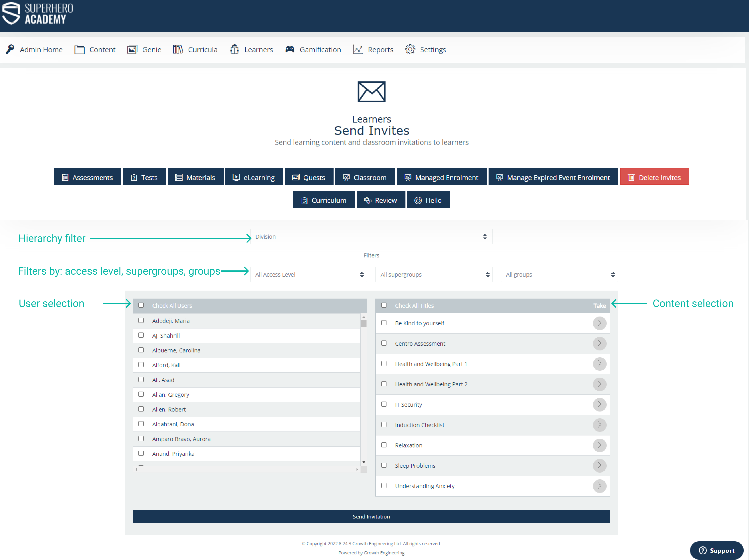The width and height of the screenshot is (749, 560).
Task: Click the Superhero Academy shield logo
Action: click(x=12, y=14)
